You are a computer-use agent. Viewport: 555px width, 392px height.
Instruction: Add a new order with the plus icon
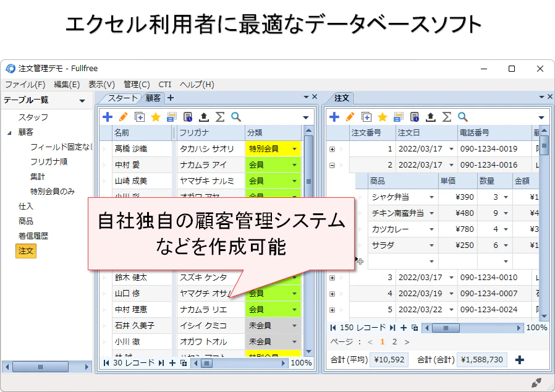coord(334,116)
